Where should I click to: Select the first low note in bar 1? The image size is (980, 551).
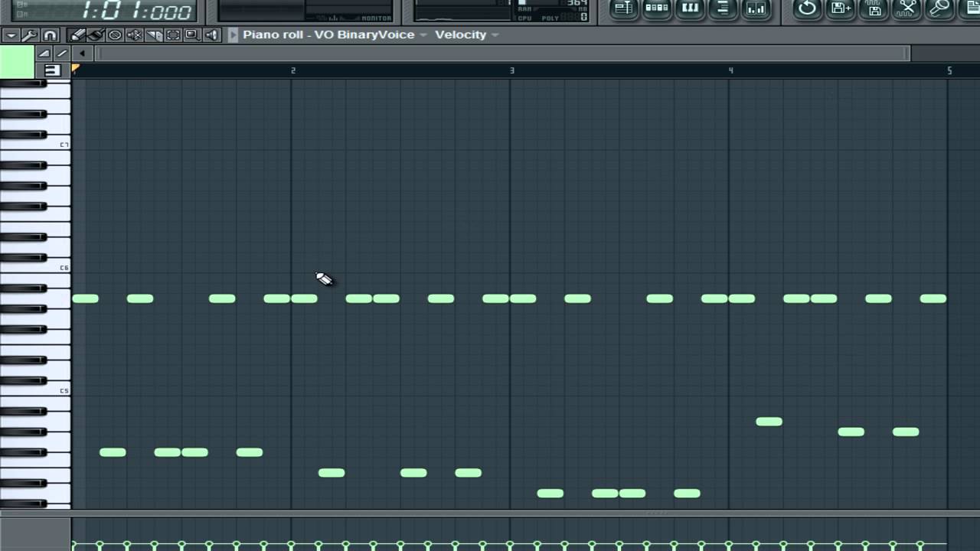click(x=113, y=452)
